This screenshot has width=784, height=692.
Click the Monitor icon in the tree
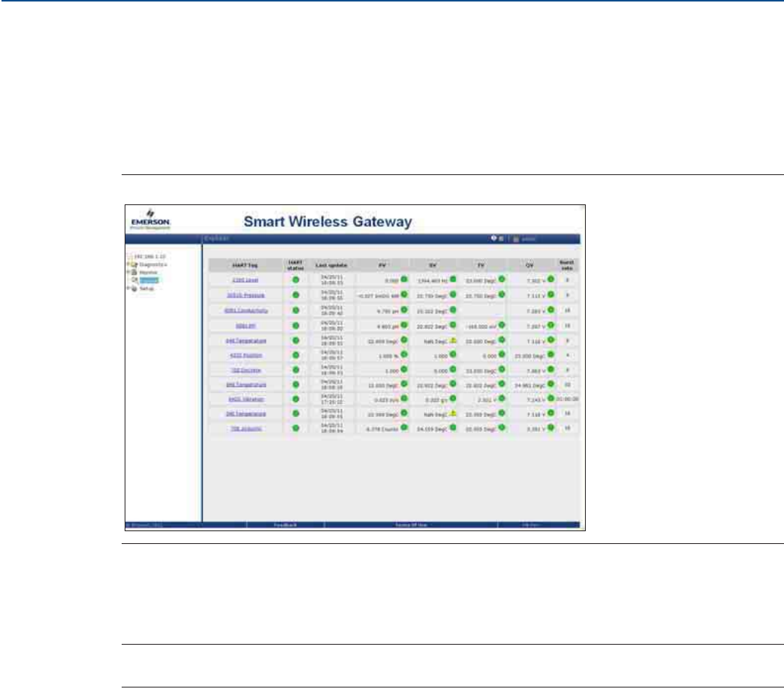(x=134, y=272)
